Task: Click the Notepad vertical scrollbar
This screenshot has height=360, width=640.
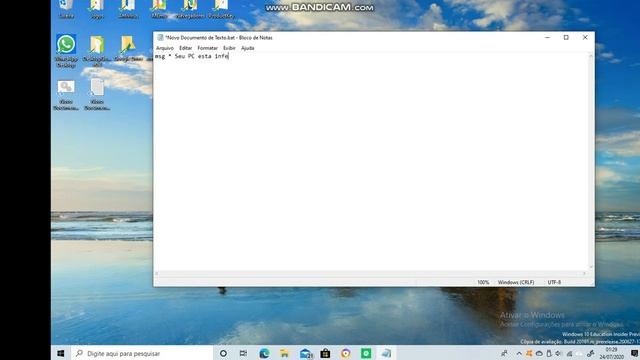Action: [x=591, y=162]
